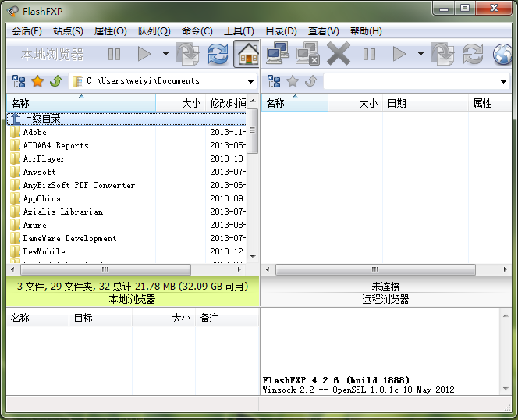Click the globe icon in toolbar
The height and width of the screenshot is (420, 518).
[503, 54]
